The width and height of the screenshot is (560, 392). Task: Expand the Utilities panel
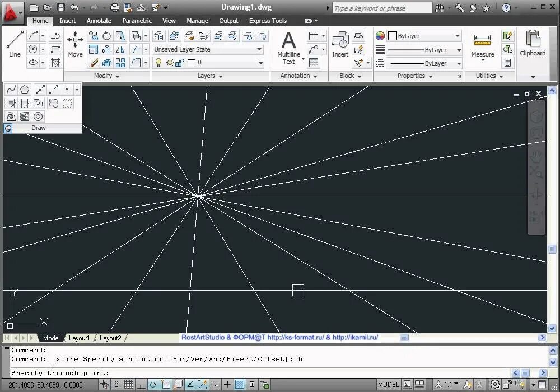pyautogui.click(x=489, y=76)
